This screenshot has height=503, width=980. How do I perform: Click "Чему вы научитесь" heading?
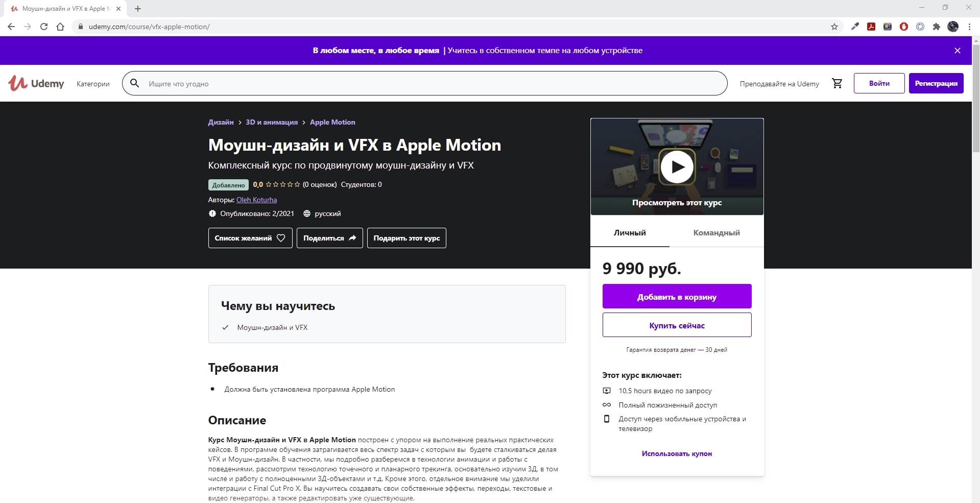pos(278,306)
